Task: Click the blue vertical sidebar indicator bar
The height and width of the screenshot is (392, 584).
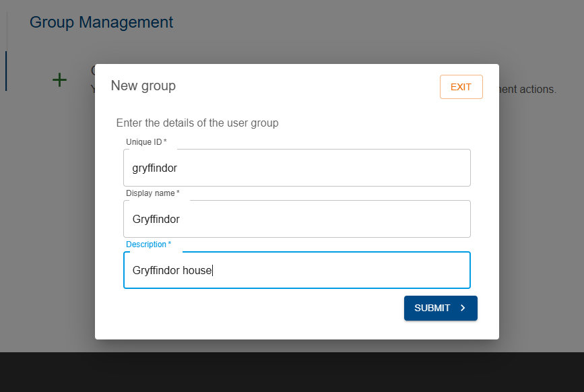Action: coord(6,71)
